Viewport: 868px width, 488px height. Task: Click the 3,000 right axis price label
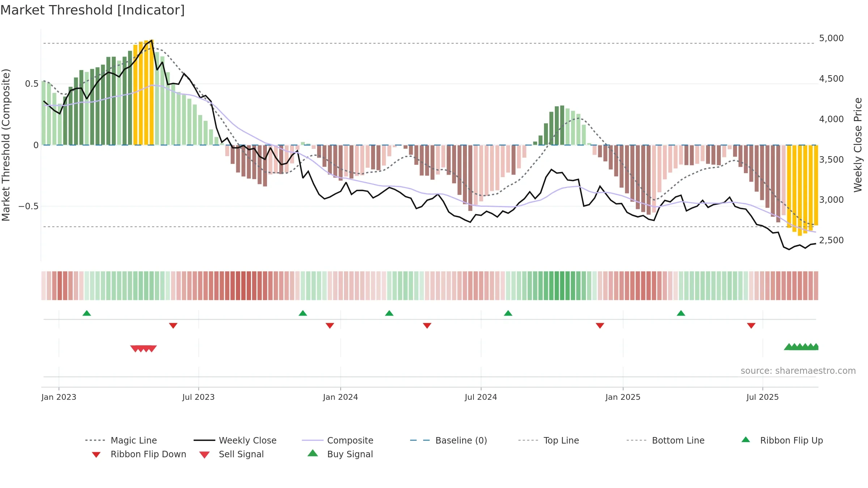(x=831, y=200)
